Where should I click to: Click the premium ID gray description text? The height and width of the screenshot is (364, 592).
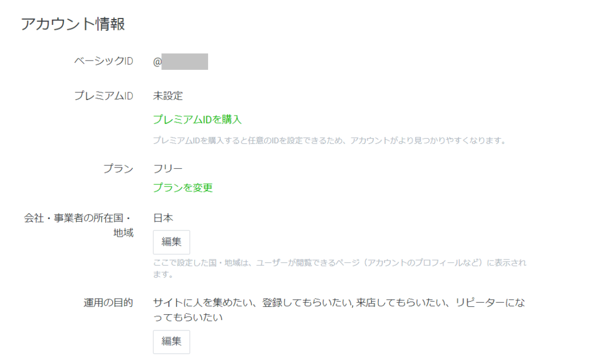coord(329,140)
